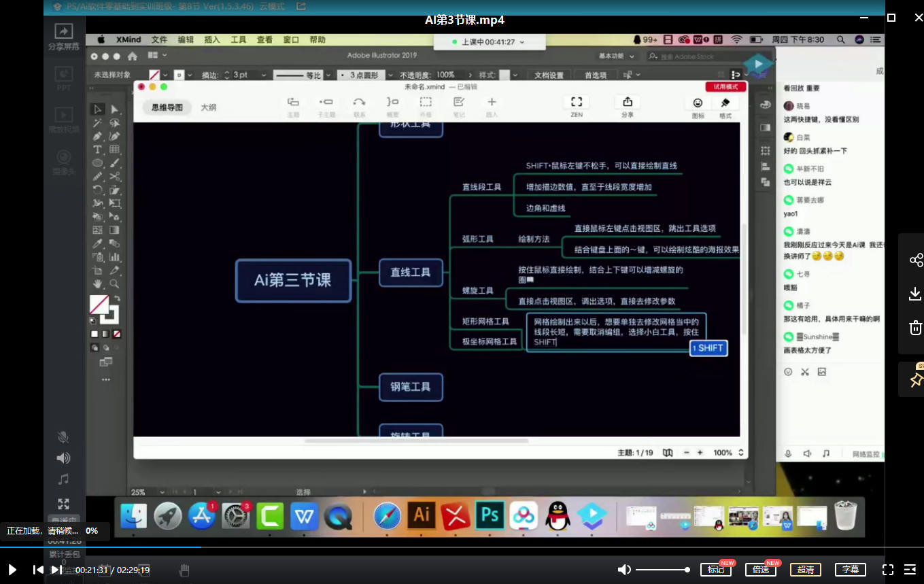Click the 标记 mark button
Image resolution: width=924 pixels, height=584 pixels.
[x=715, y=570]
